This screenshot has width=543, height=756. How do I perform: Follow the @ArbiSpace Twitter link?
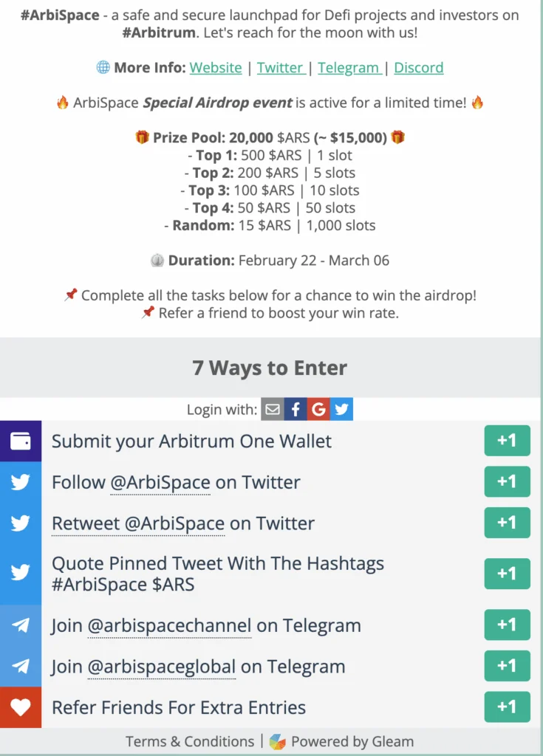160,481
